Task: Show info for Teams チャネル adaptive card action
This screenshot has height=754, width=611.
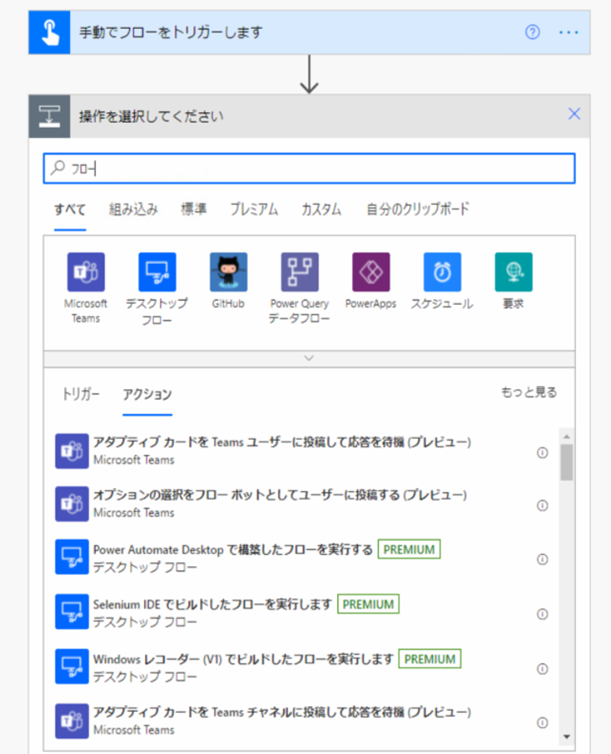Action: point(542,723)
